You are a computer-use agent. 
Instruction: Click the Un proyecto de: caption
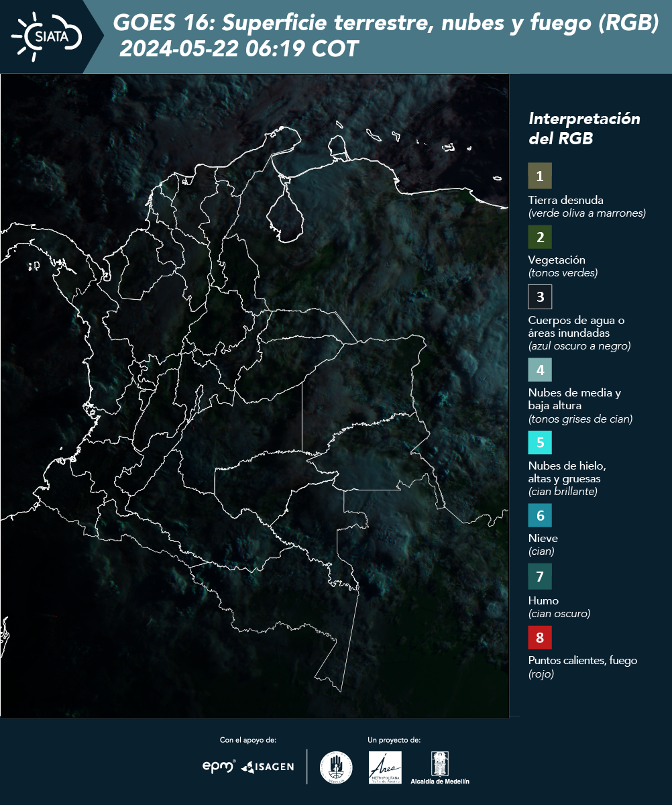(x=394, y=740)
